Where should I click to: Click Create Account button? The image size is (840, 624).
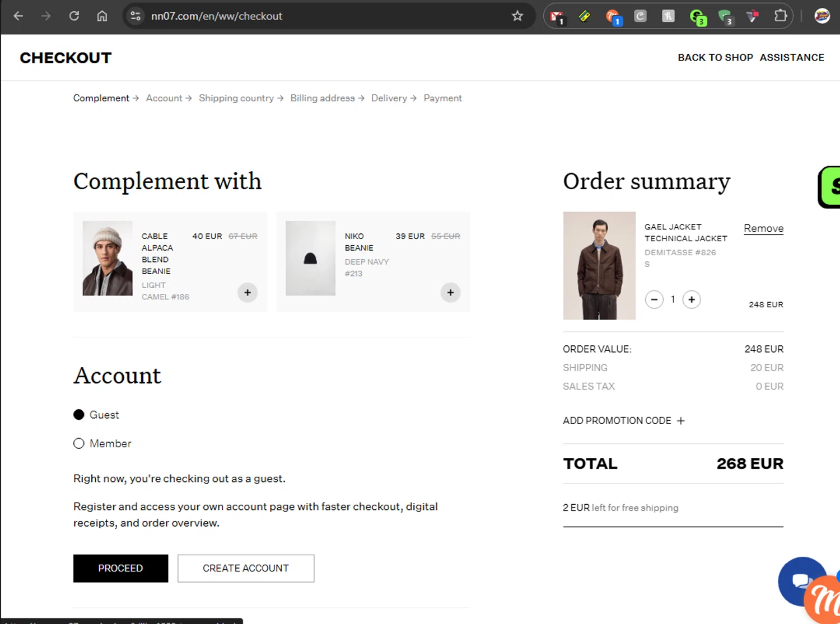point(246,568)
